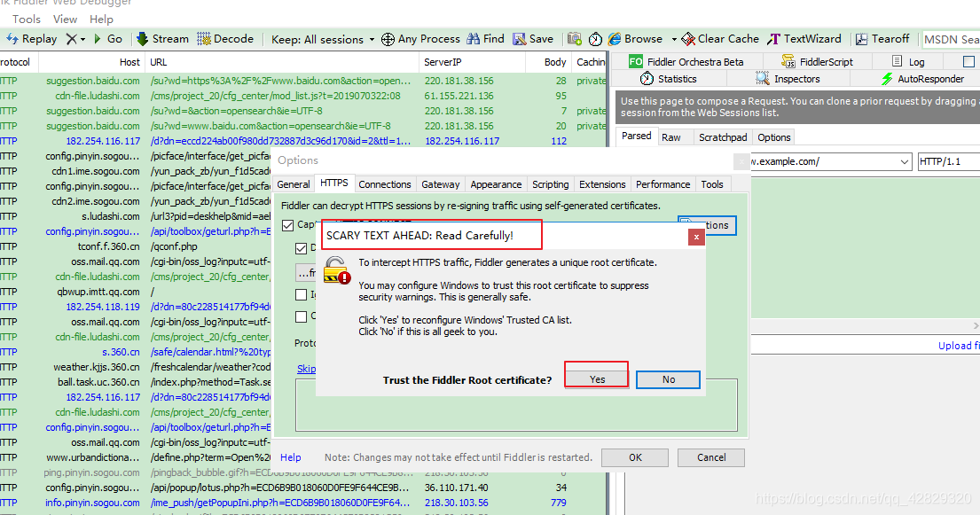Screen dimensions: 980x515
Task: Open the General tab in Options
Action: click(294, 184)
